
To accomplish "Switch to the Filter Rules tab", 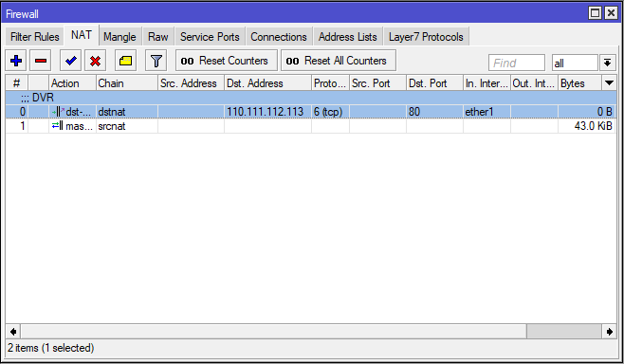I will 35,37.
